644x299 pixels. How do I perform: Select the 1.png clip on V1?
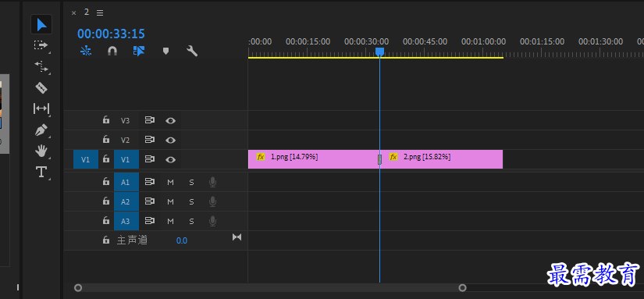coord(314,159)
